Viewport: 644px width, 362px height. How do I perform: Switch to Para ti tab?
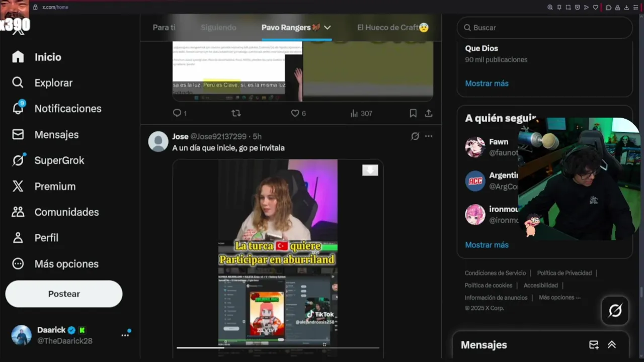pos(164,28)
